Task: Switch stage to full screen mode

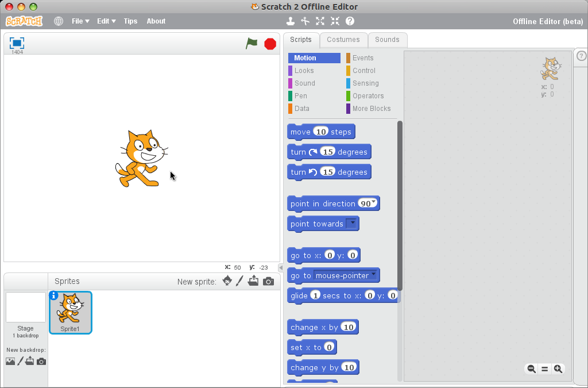Action: click(17, 43)
